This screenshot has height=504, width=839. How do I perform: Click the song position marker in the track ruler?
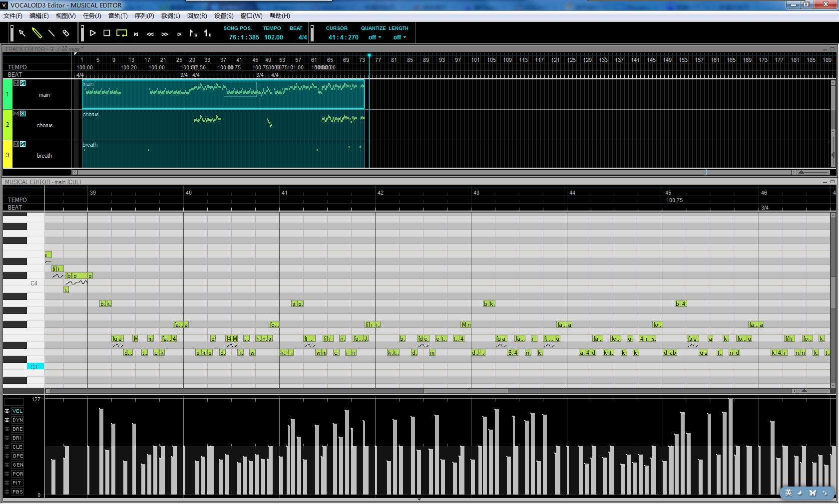click(x=369, y=55)
